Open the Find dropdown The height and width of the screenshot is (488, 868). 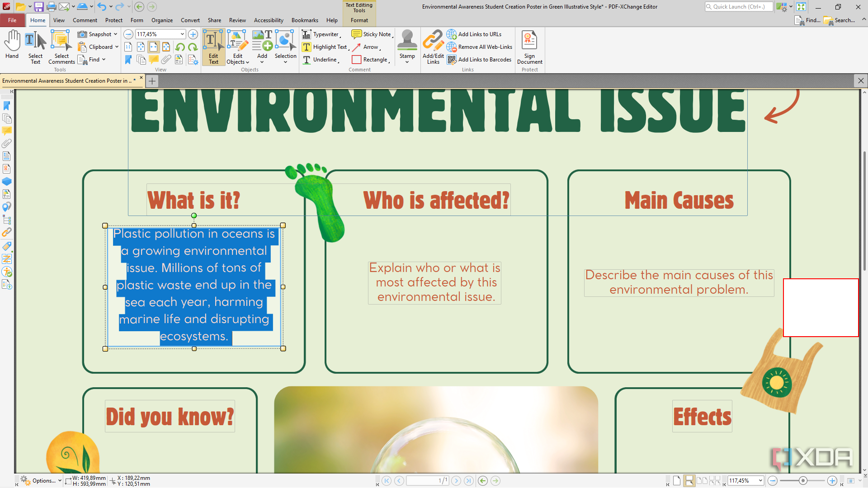pos(104,60)
